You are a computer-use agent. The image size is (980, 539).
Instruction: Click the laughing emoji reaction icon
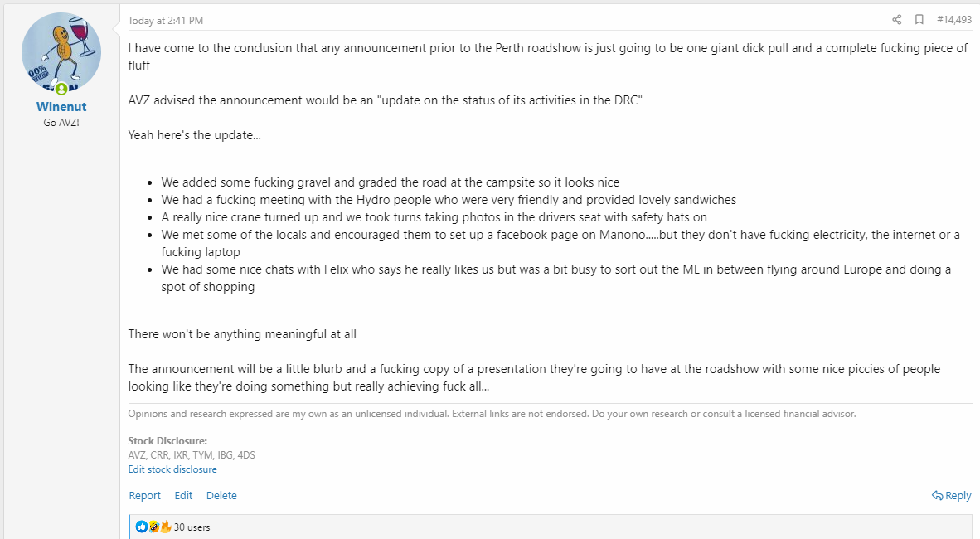153,527
